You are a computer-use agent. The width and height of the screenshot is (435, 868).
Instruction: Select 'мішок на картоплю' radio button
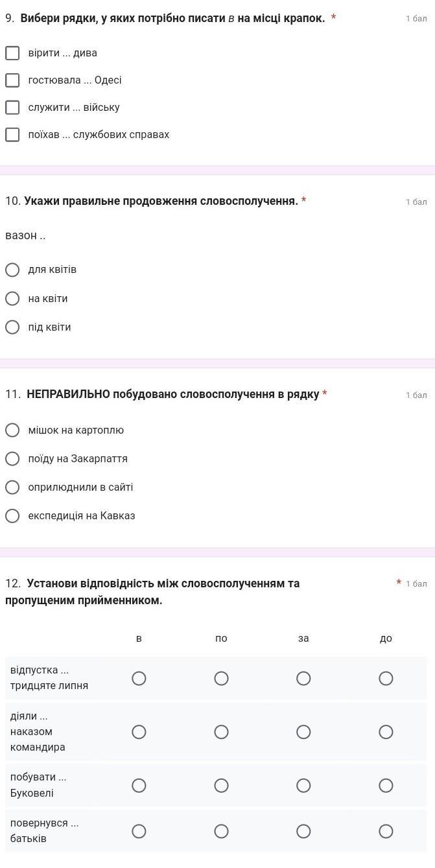tap(12, 430)
